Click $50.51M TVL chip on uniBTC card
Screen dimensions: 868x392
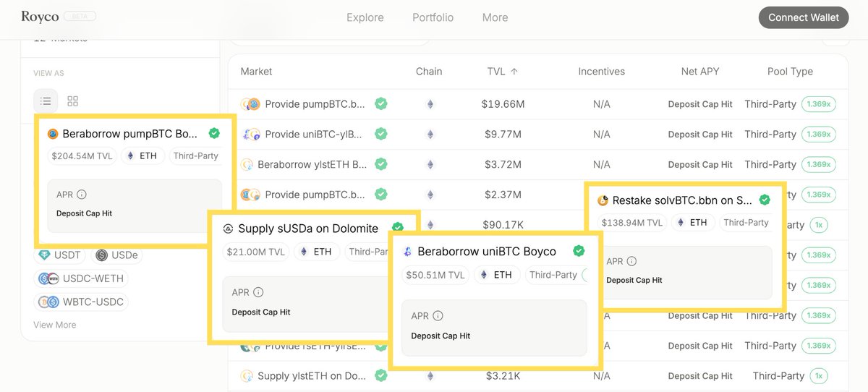[435, 275]
